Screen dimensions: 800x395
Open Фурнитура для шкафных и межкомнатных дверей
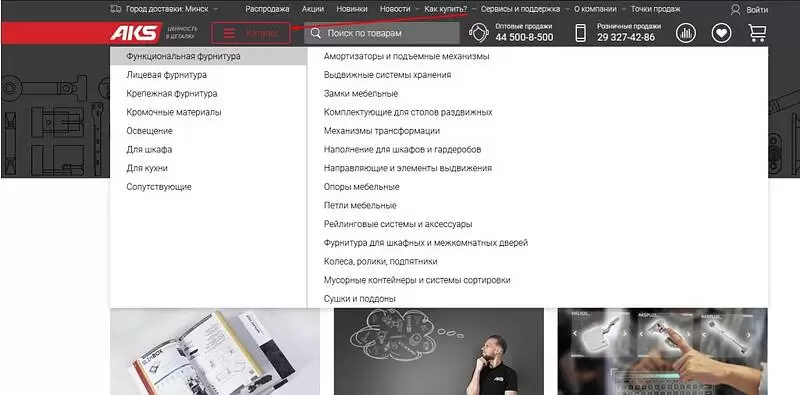point(426,243)
